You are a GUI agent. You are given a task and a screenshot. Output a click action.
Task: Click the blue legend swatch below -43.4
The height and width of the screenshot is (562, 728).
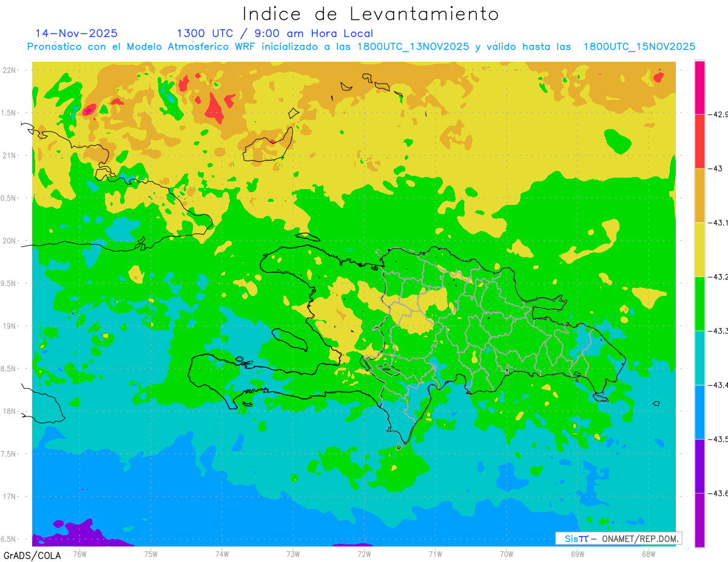point(699,412)
